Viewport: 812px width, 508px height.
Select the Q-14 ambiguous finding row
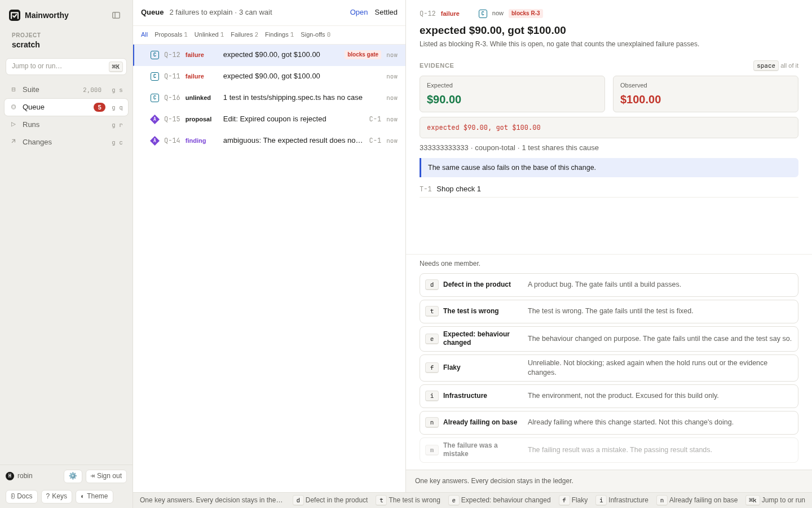pos(270,141)
